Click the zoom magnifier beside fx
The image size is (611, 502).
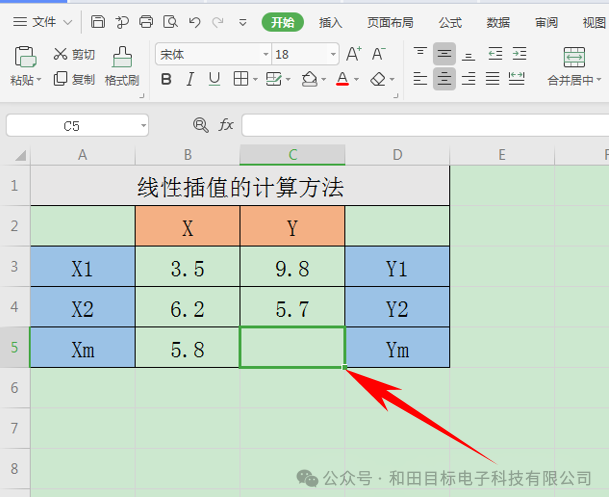coord(201,125)
